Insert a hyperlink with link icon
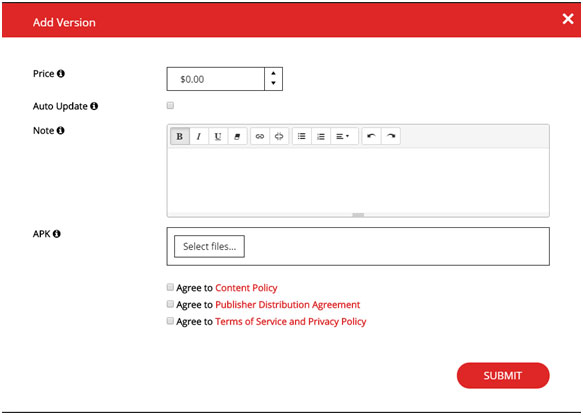This screenshot has height=415, width=583. pos(260,136)
